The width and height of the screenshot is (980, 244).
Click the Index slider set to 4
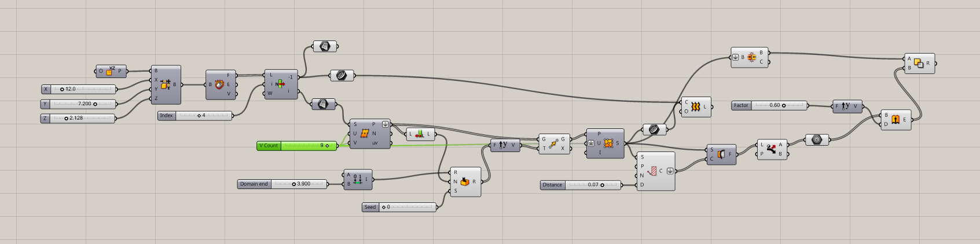[x=195, y=116]
